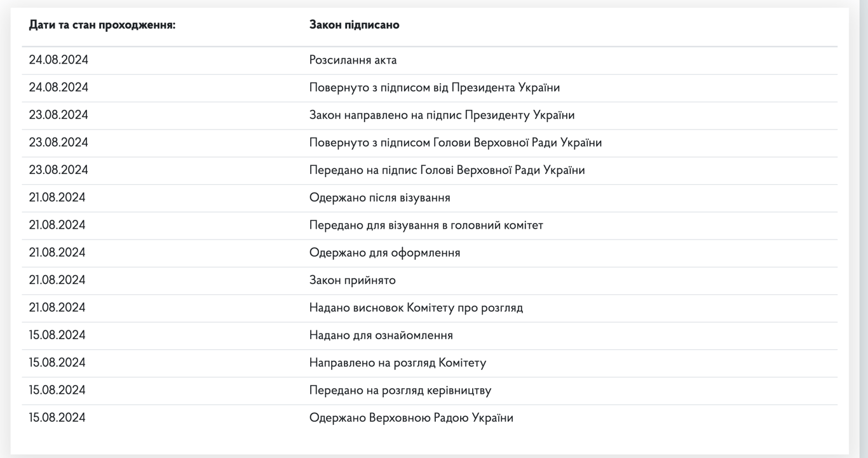Click the 'Одержано для оформлення' status
The width and height of the screenshot is (868, 458).
click(x=384, y=253)
